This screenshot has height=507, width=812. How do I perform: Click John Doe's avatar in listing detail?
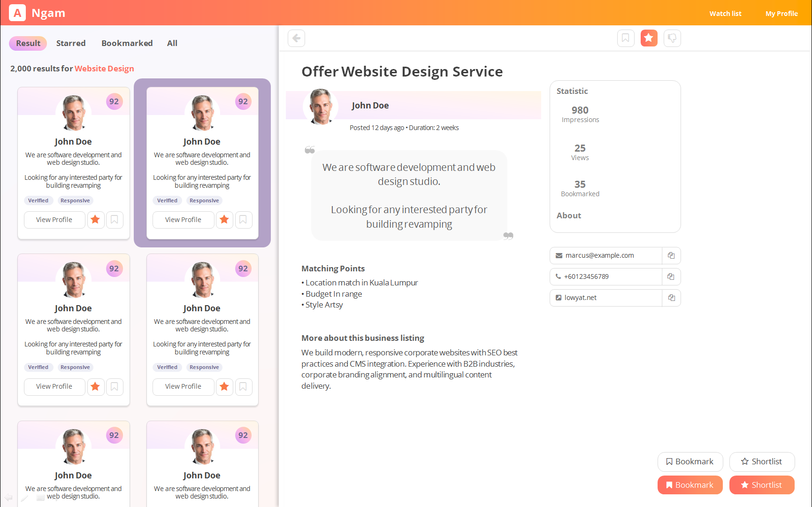pyautogui.click(x=321, y=107)
